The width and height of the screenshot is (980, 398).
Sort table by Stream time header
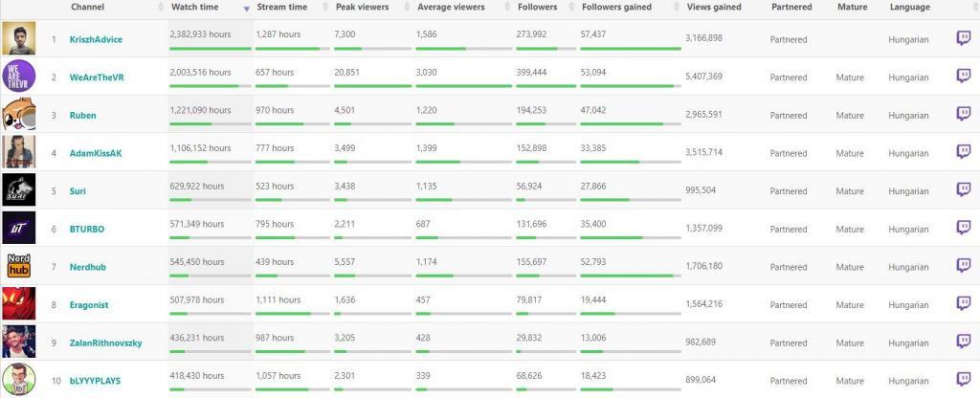281,8
